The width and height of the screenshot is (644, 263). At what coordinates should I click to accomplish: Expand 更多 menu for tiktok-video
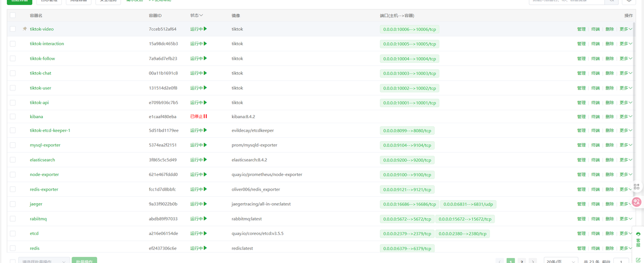coord(626,29)
